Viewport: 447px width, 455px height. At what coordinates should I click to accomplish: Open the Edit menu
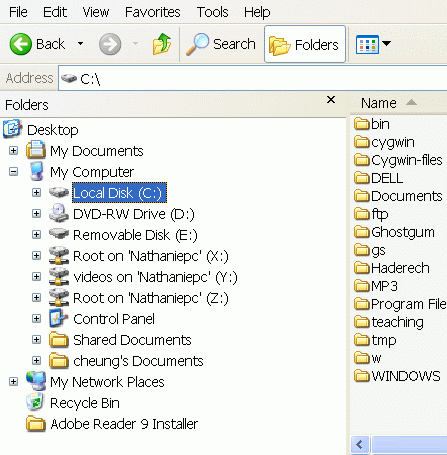[x=55, y=12]
